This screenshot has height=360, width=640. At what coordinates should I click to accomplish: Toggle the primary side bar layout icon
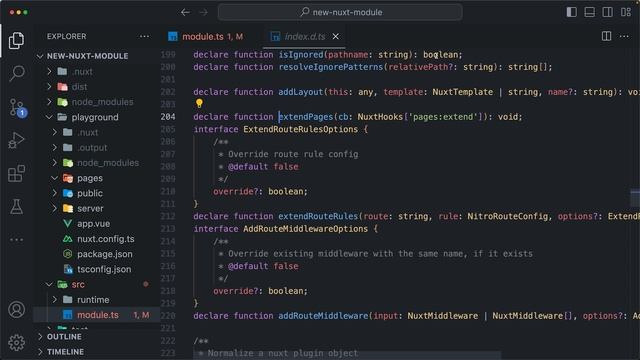[571, 12]
